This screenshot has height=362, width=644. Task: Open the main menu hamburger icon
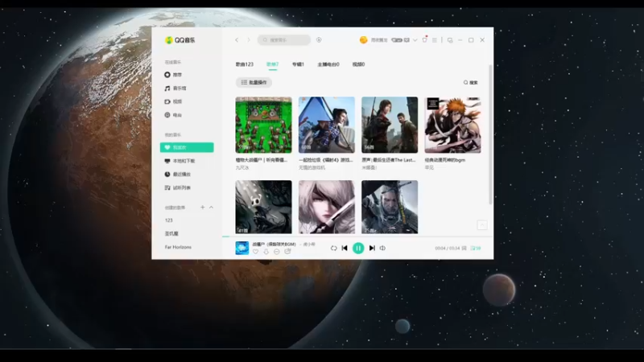[435, 39]
